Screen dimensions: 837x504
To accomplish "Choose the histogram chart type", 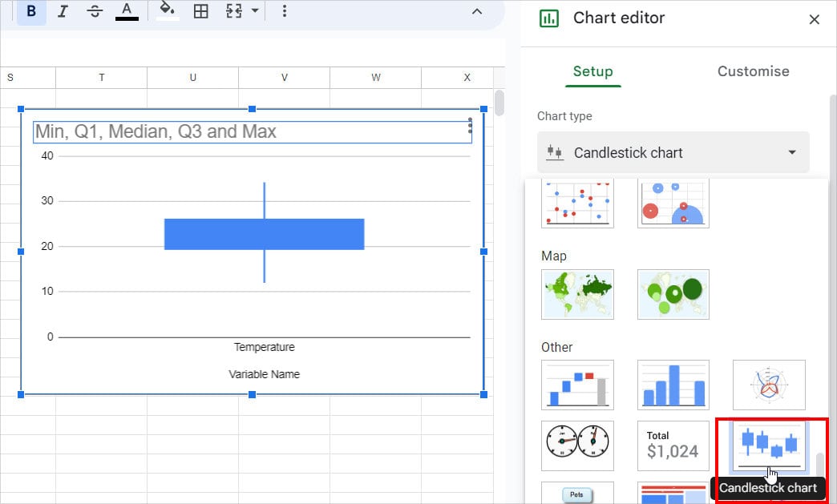I will [673, 385].
